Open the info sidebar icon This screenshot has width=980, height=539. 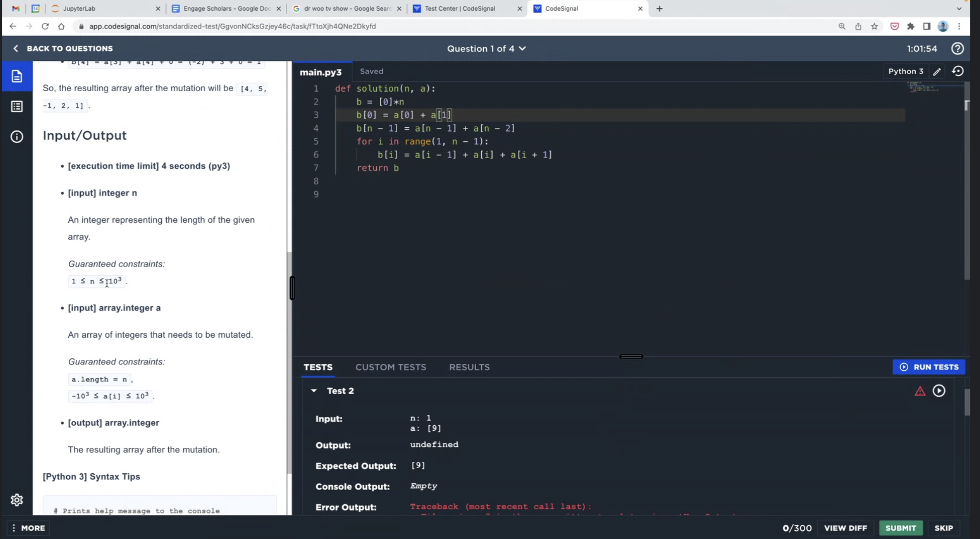(x=17, y=137)
